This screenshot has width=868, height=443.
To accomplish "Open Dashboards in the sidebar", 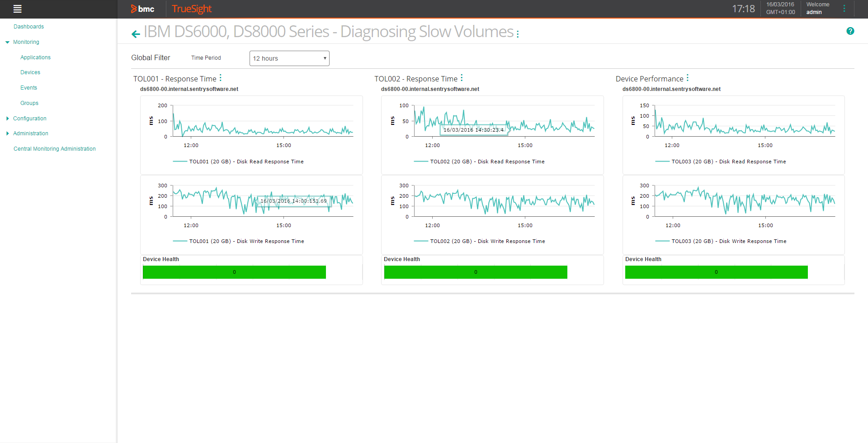I will click(x=28, y=27).
